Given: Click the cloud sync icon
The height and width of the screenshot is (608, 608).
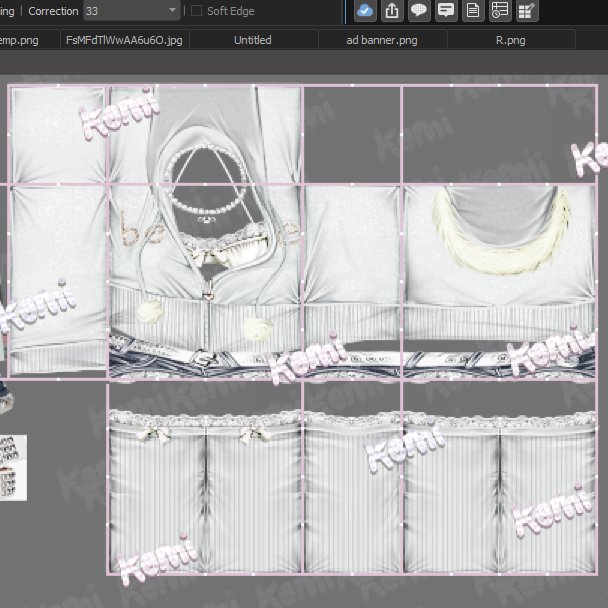Looking at the screenshot, I should click(365, 10).
